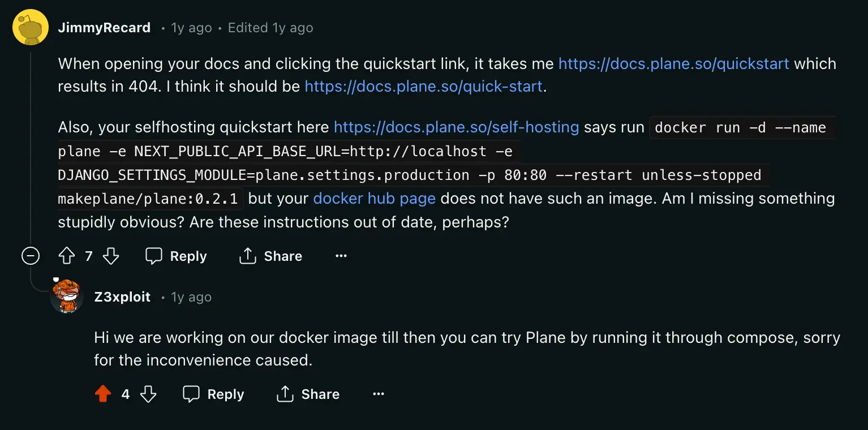View JimmyRecard's profile
This screenshot has height=430, width=868.
pyautogui.click(x=104, y=27)
